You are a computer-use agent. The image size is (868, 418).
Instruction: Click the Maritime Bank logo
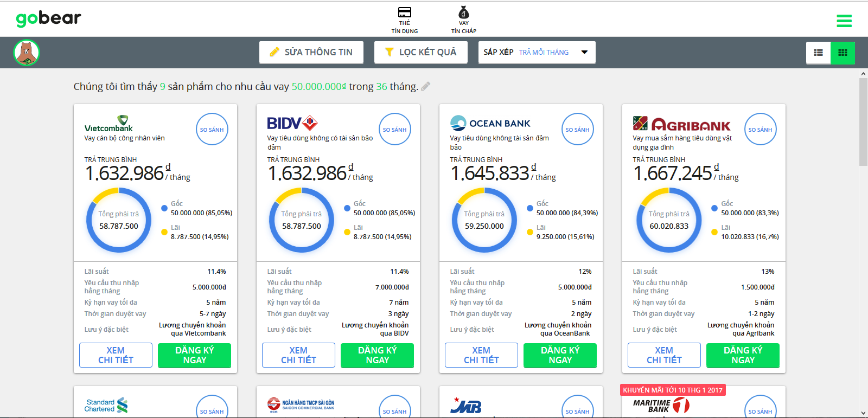click(661, 406)
